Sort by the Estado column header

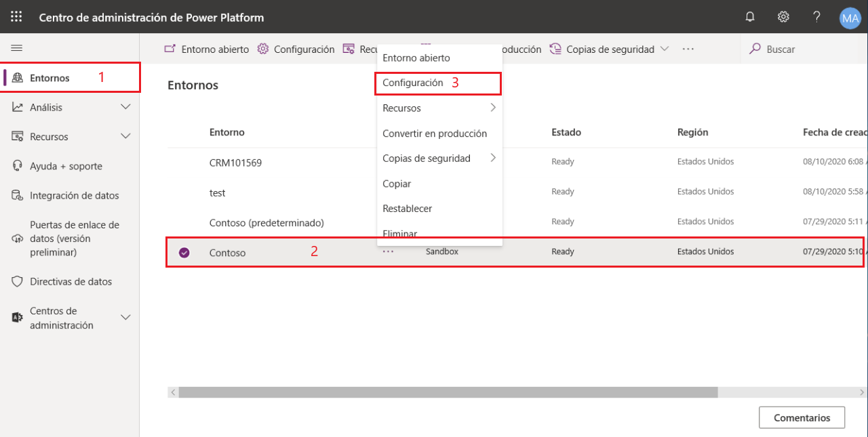pos(566,132)
